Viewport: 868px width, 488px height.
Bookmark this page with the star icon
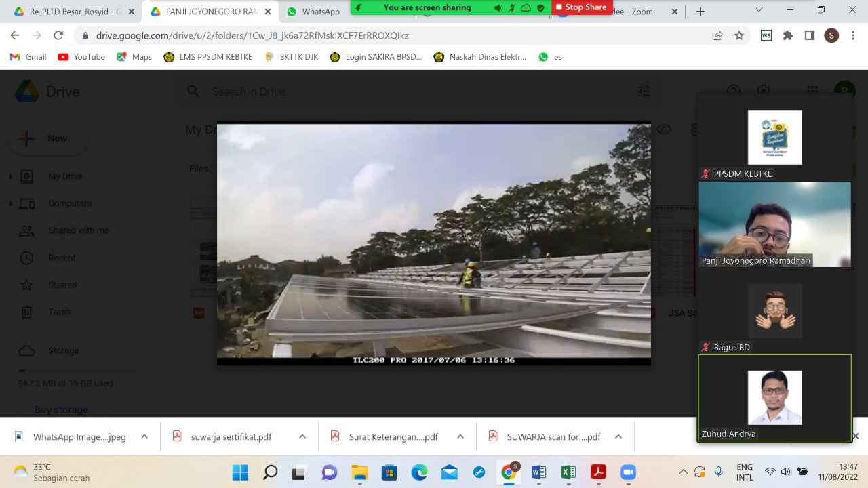tap(739, 35)
